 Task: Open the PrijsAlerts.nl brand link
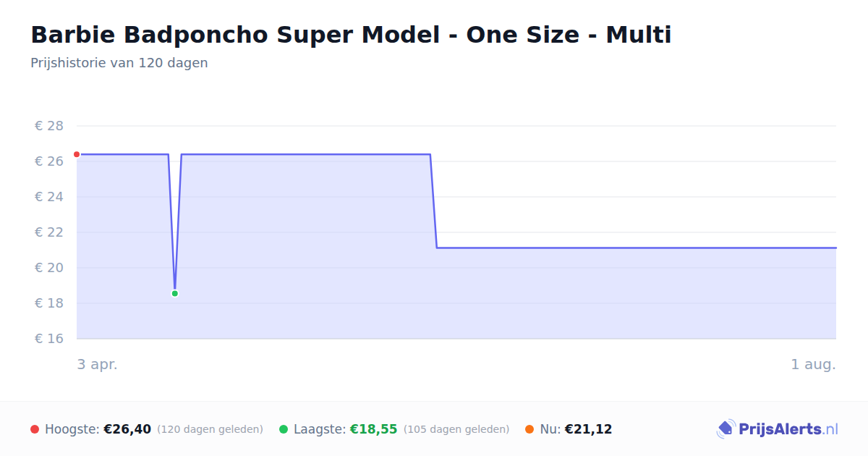(778, 429)
